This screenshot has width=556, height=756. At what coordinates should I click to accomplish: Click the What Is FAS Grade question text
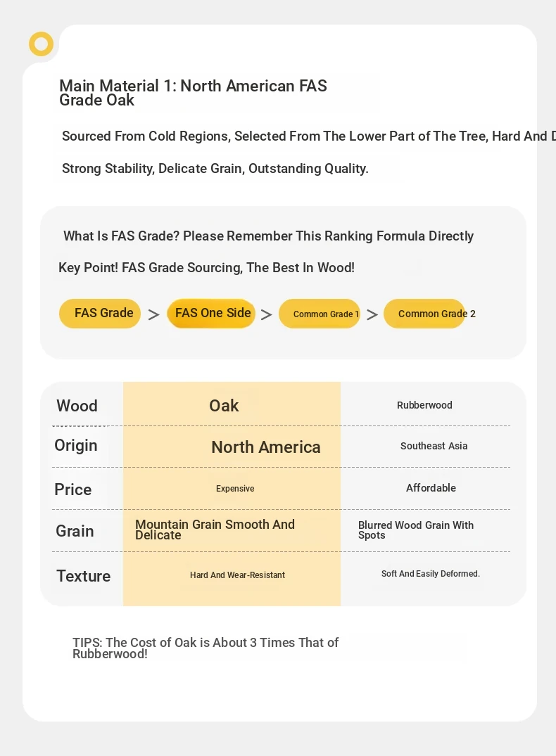[x=268, y=236]
